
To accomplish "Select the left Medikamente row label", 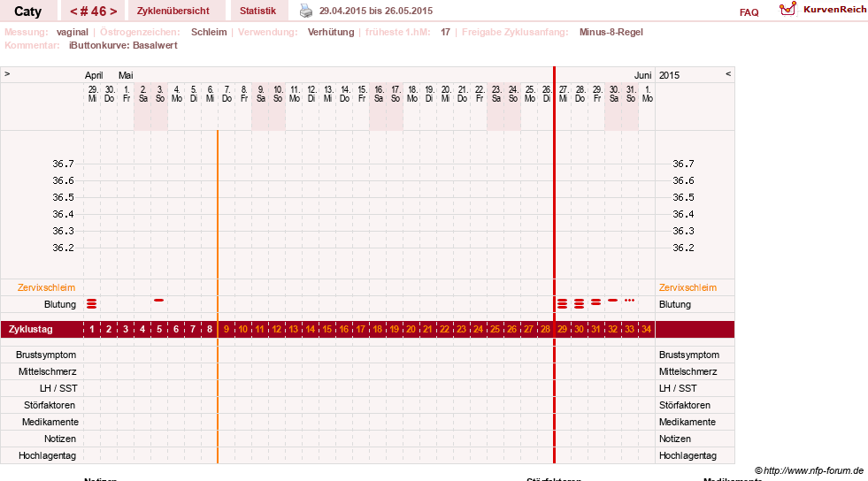I will 50,422.
